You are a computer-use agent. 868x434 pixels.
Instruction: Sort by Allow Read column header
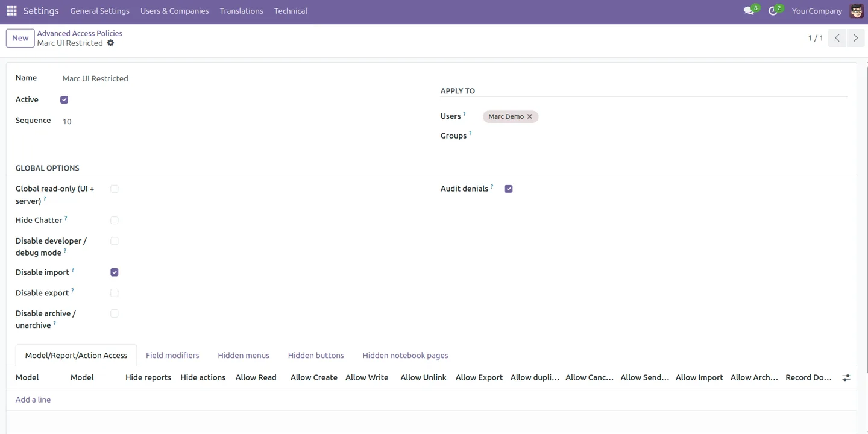click(256, 377)
